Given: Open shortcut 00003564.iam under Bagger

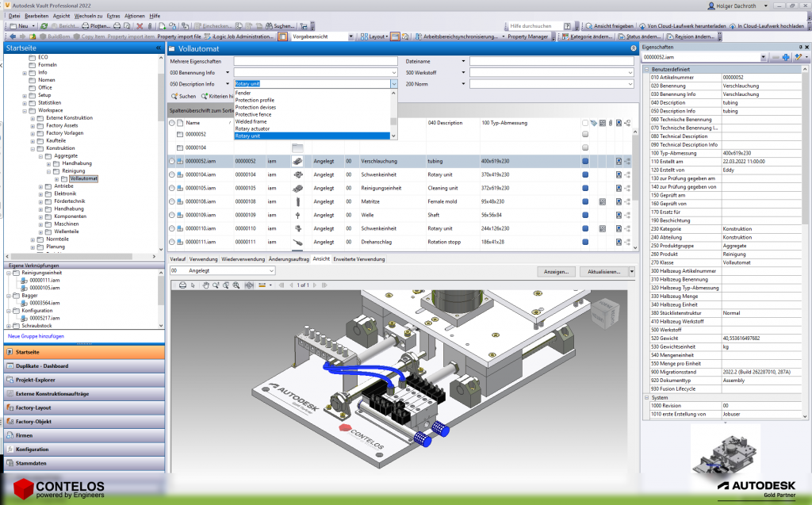Looking at the screenshot, I should 44,303.
